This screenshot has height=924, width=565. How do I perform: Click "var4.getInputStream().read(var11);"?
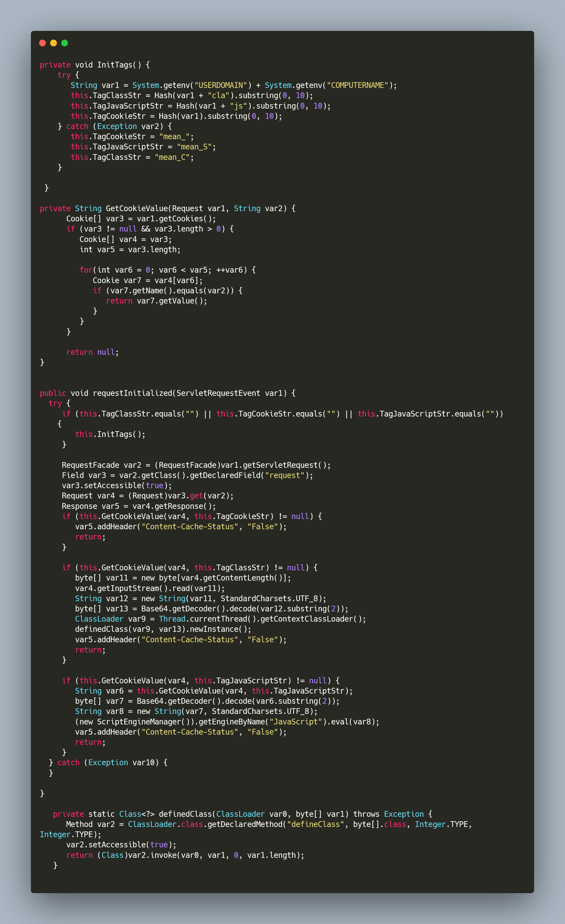150,588
